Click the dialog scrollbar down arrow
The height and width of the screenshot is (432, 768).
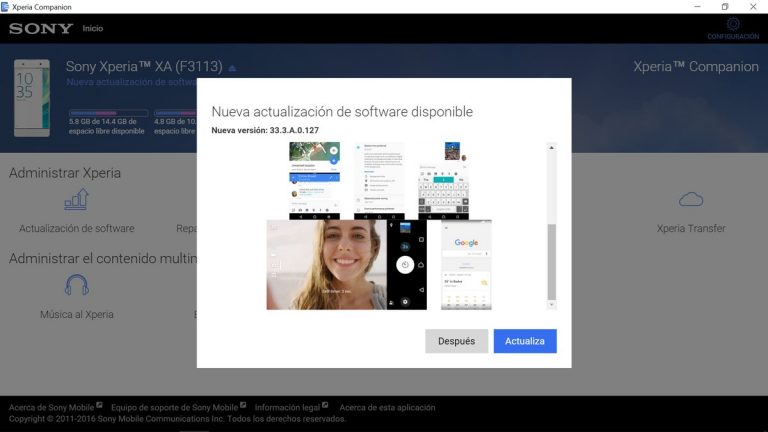tap(551, 304)
